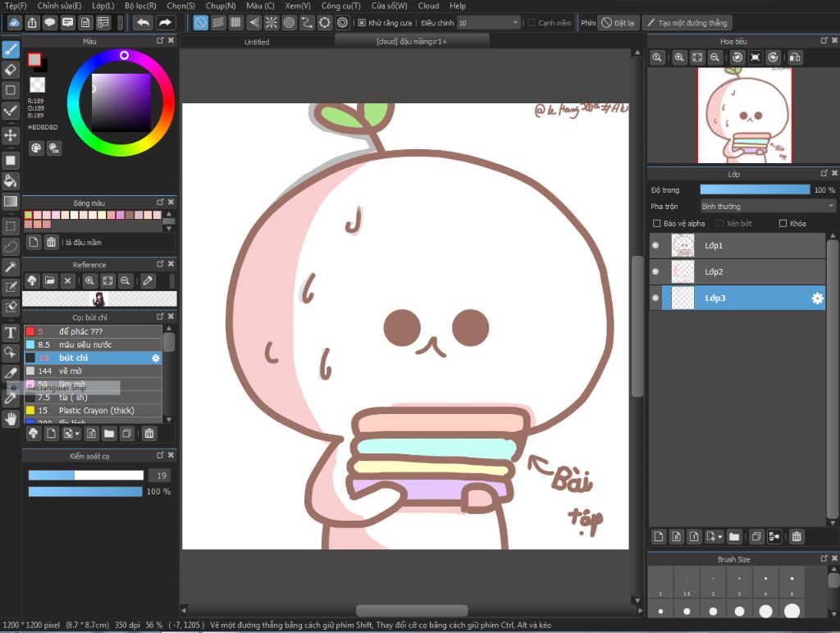840x633 pixels.
Task: Switch to the Untitled canvas tab
Action: tap(257, 42)
